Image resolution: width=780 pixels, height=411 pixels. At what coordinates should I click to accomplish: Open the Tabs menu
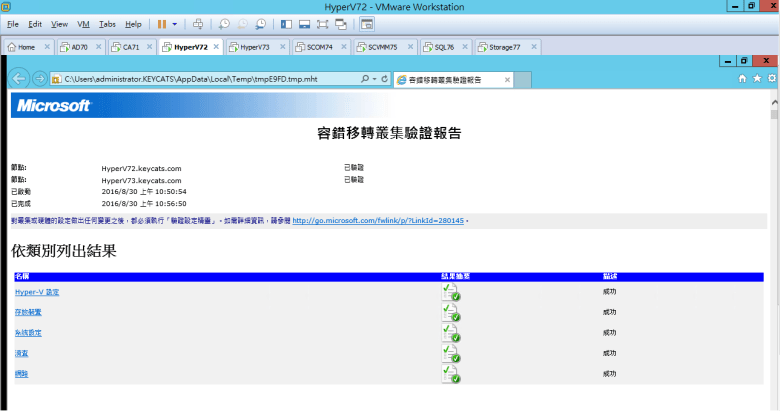pos(107,23)
